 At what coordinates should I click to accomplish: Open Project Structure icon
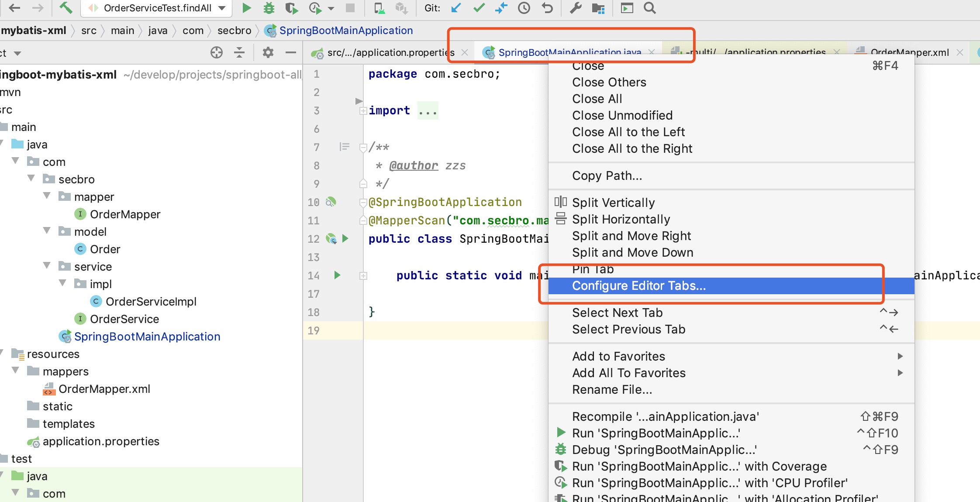[598, 8]
